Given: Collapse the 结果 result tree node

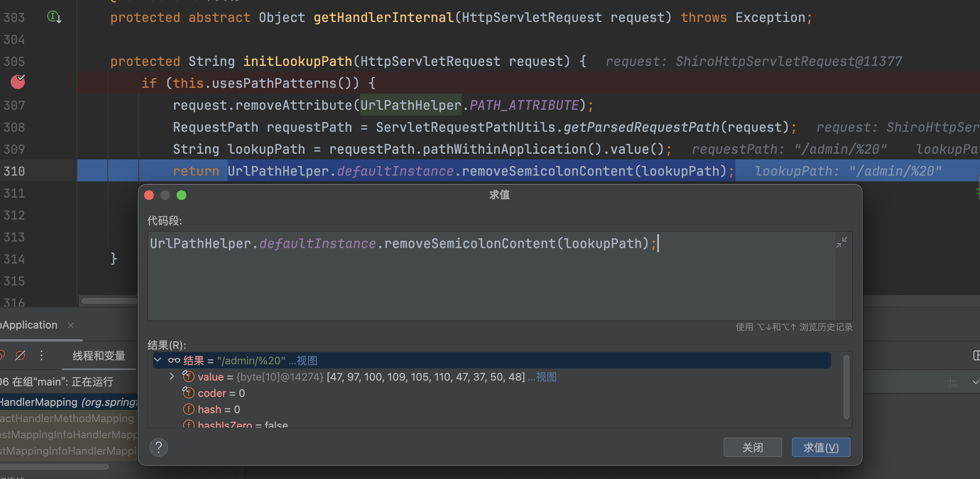Looking at the screenshot, I should (x=158, y=360).
